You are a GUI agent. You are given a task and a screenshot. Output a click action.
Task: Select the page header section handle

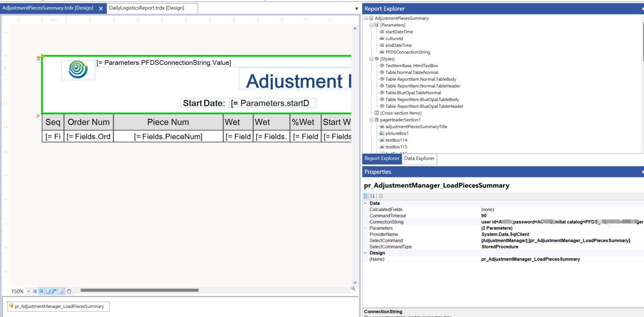pos(38,58)
